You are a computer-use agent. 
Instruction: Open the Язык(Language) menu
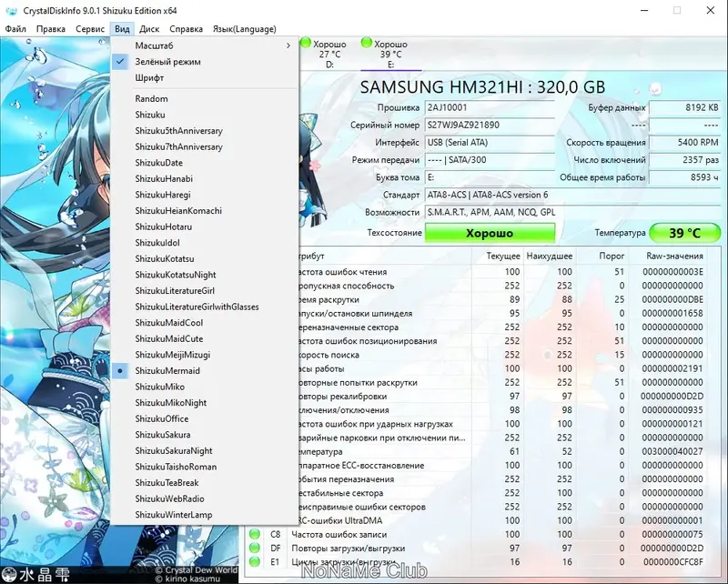[246, 28]
